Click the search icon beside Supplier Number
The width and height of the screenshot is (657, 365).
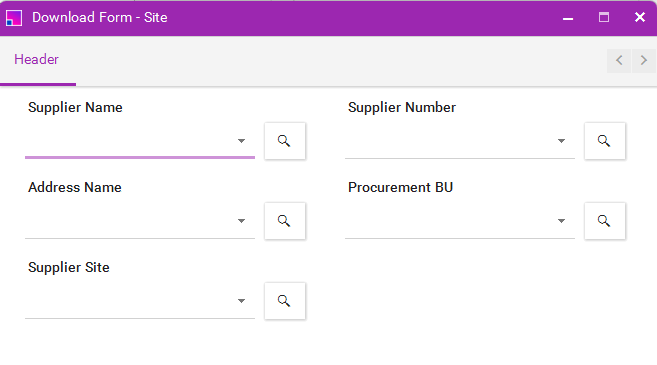[x=605, y=141]
